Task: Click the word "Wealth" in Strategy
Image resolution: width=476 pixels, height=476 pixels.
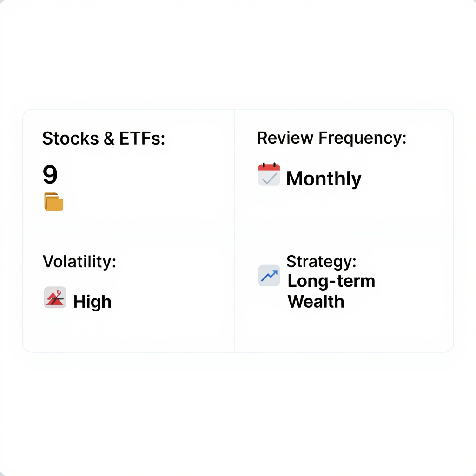Action: pyautogui.click(x=316, y=302)
